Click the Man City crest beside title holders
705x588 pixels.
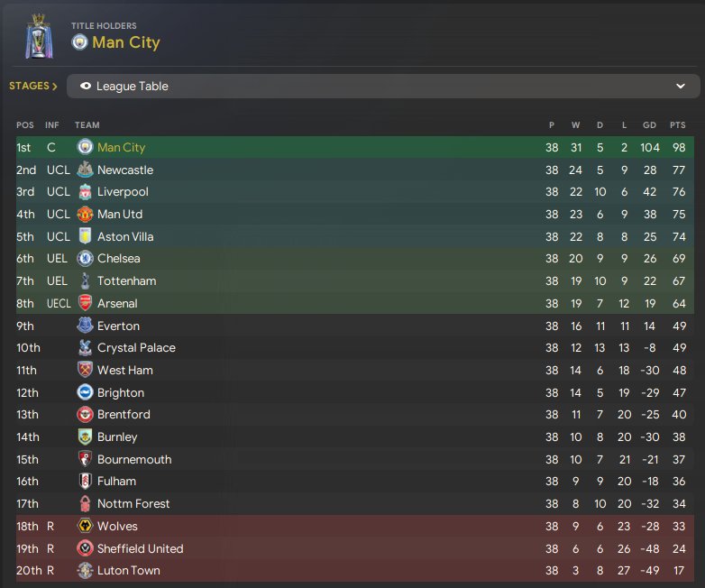click(x=79, y=42)
